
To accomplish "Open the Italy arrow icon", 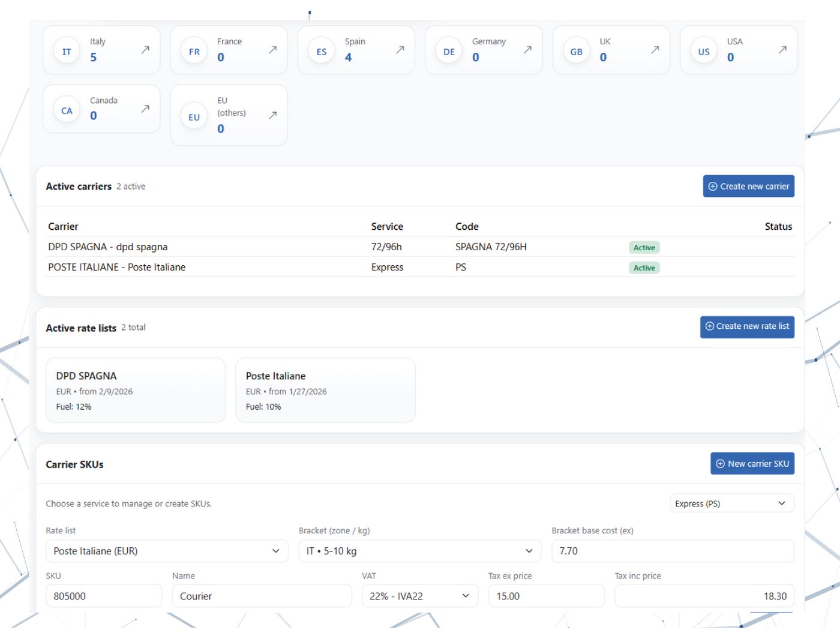I will click(145, 50).
